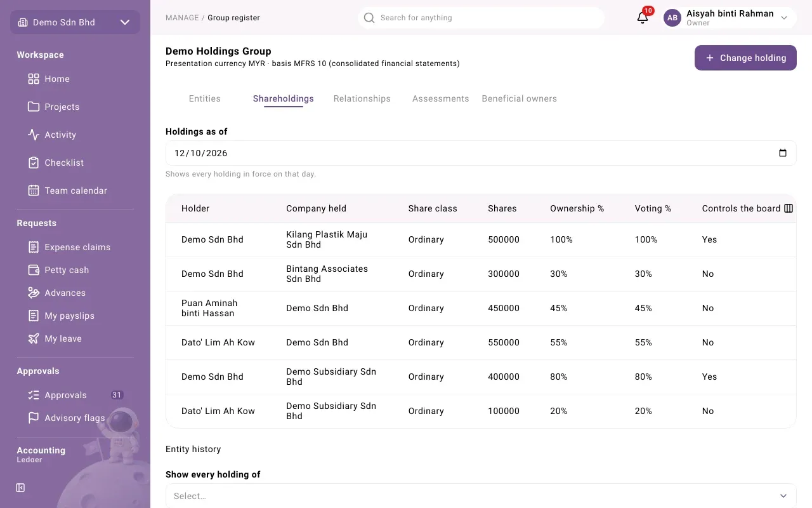This screenshot has height=508, width=812.
Task: Go to MANAGE in the breadcrumb
Action: tap(182, 18)
